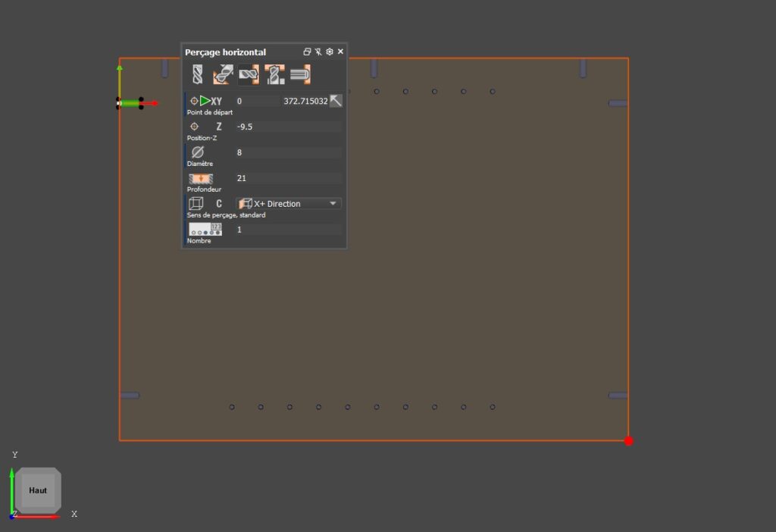Click the Nombre count pattern icon
Image resolution: width=776 pixels, height=532 pixels.
click(x=205, y=229)
